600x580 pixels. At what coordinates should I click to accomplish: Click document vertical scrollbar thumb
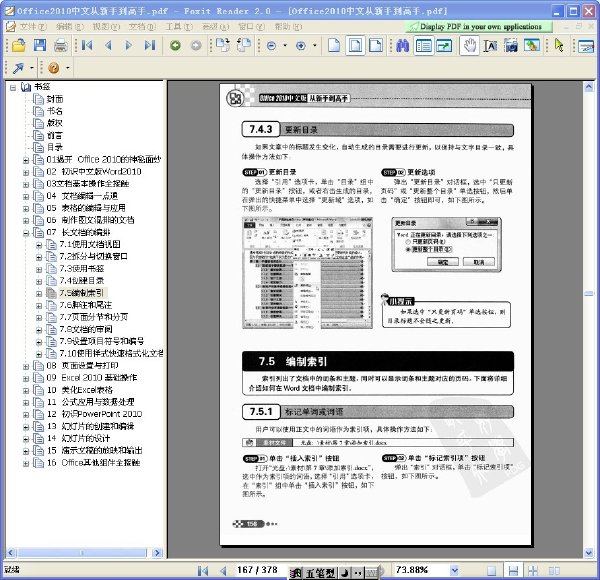coord(589,294)
